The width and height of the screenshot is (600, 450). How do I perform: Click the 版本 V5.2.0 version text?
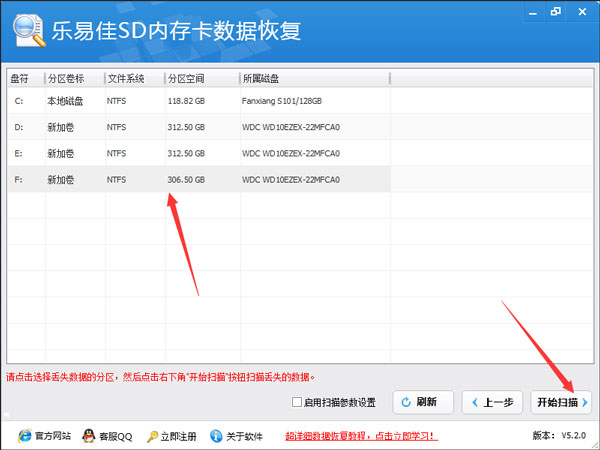pyautogui.click(x=559, y=435)
